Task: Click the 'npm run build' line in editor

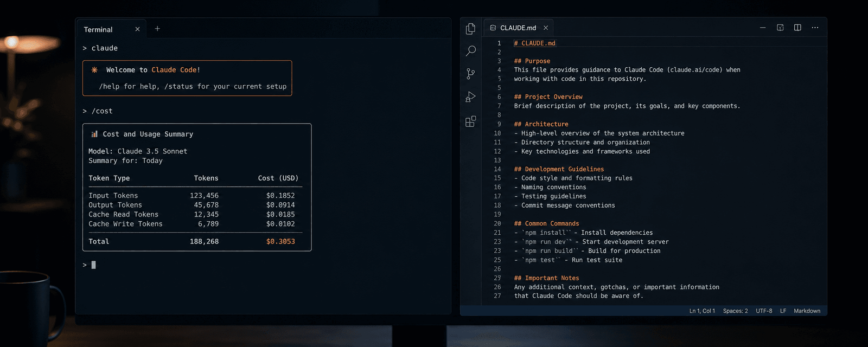Action: pyautogui.click(x=587, y=250)
